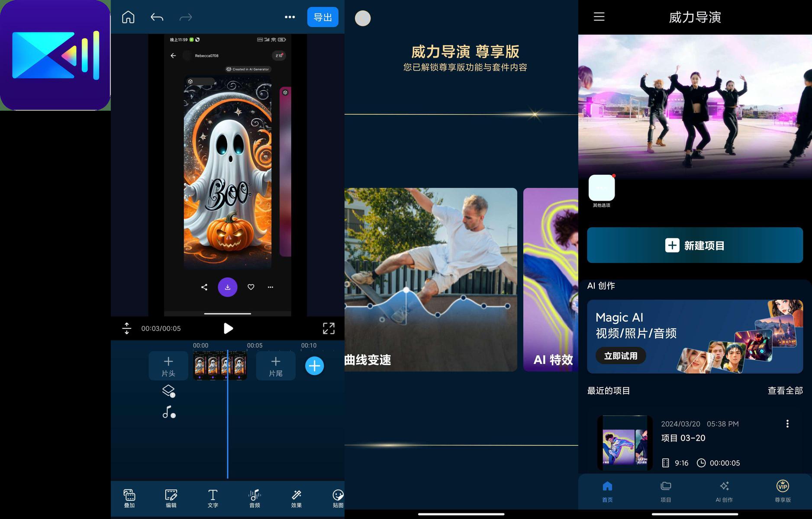Screen dimensions: 812x519
Task: Open the 曲线变速 speed curve card
Action: click(x=431, y=279)
